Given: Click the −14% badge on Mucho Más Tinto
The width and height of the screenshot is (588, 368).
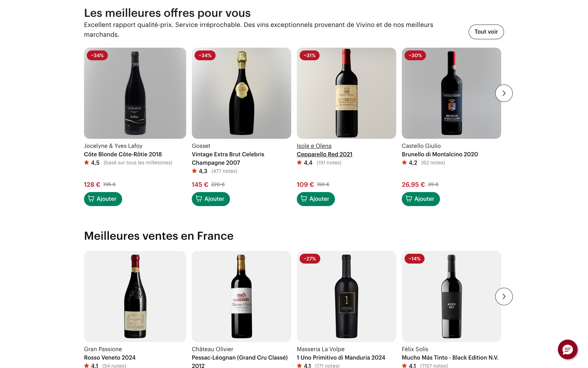Looking at the screenshot, I should (415, 259).
